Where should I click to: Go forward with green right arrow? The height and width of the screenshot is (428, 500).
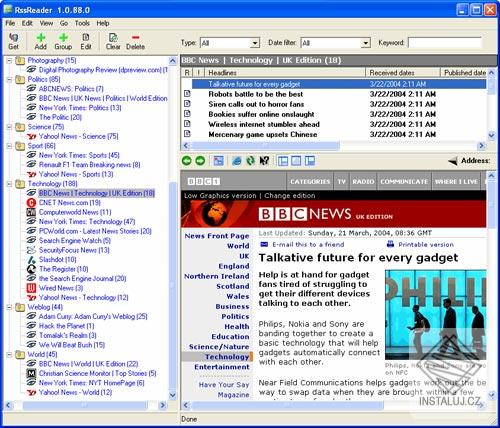tap(200, 161)
